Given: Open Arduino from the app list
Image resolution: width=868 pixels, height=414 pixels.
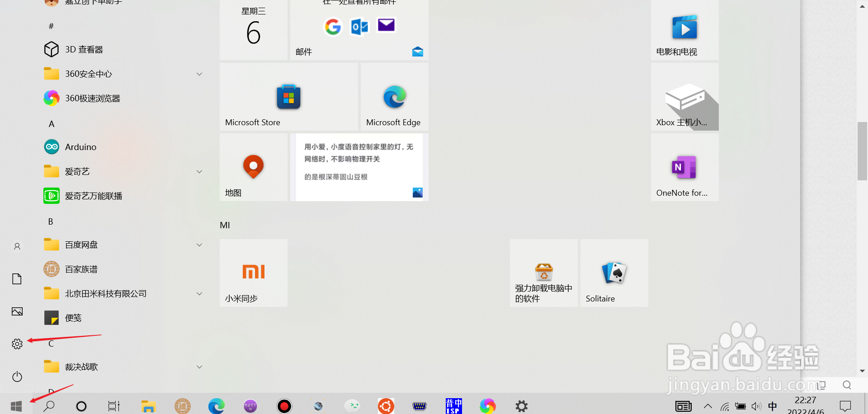Looking at the screenshot, I should coord(122,147).
